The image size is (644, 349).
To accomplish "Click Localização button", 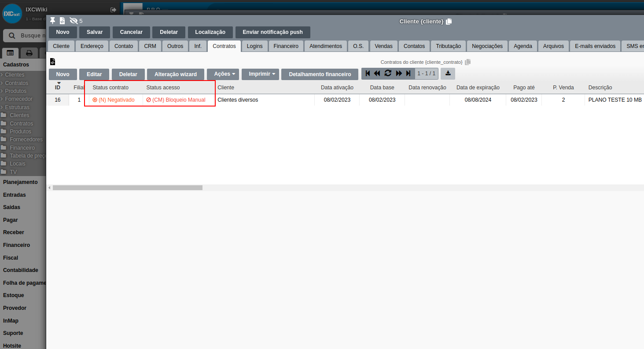I will 210,32.
